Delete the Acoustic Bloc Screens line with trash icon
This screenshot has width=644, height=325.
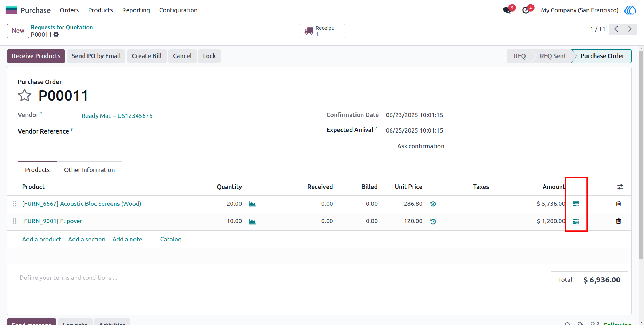(619, 204)
